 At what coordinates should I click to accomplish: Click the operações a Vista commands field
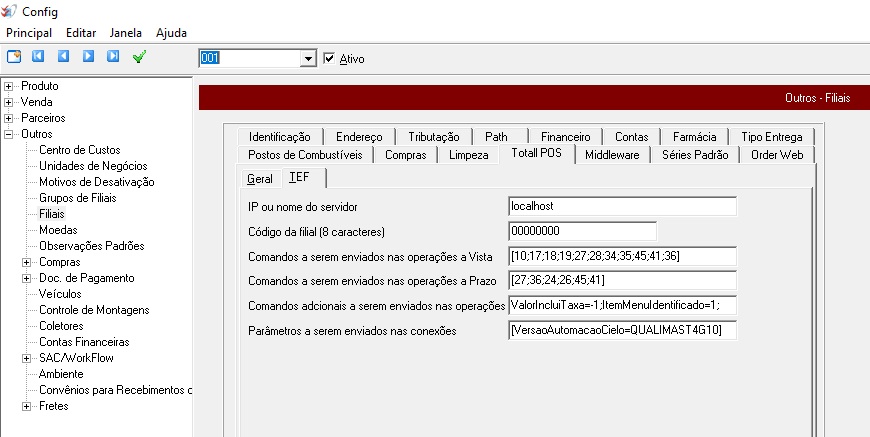[x=622, y=256]
